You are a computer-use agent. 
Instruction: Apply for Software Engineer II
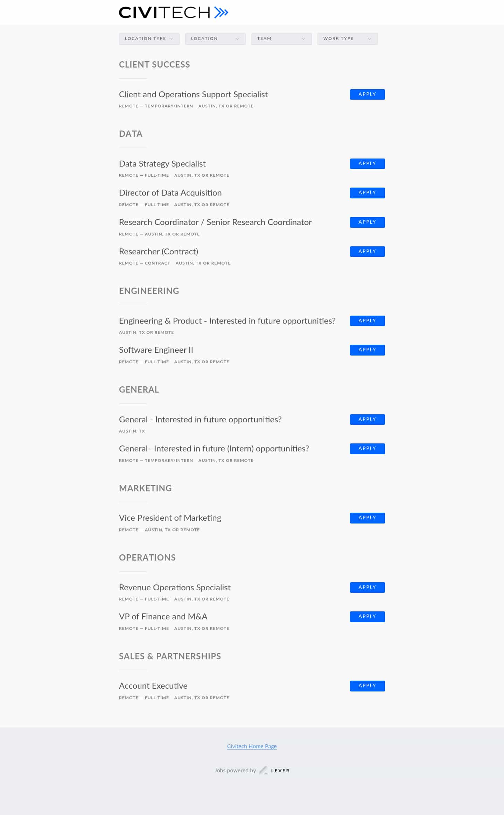point(367,350)
